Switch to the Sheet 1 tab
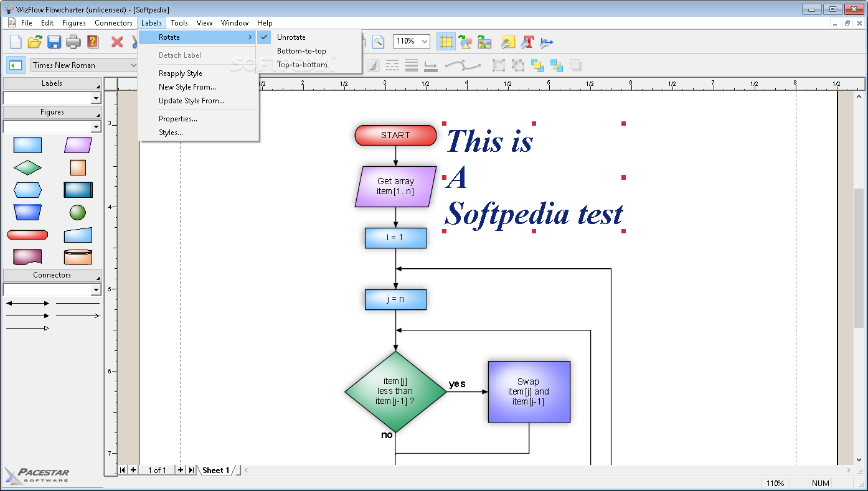868x491 pixels. coord(216,470)
